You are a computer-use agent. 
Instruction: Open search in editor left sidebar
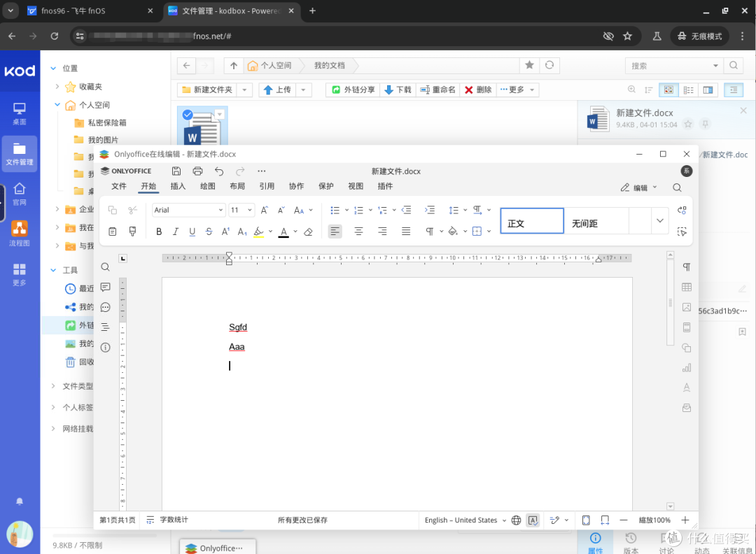(105, 267)
